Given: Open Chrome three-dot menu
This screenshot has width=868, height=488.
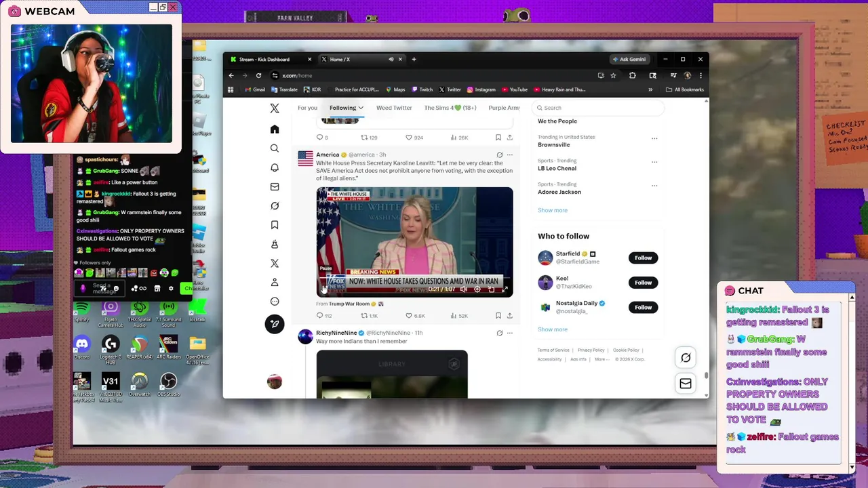Looking at the screenshot, I should [x=701, y=75].
